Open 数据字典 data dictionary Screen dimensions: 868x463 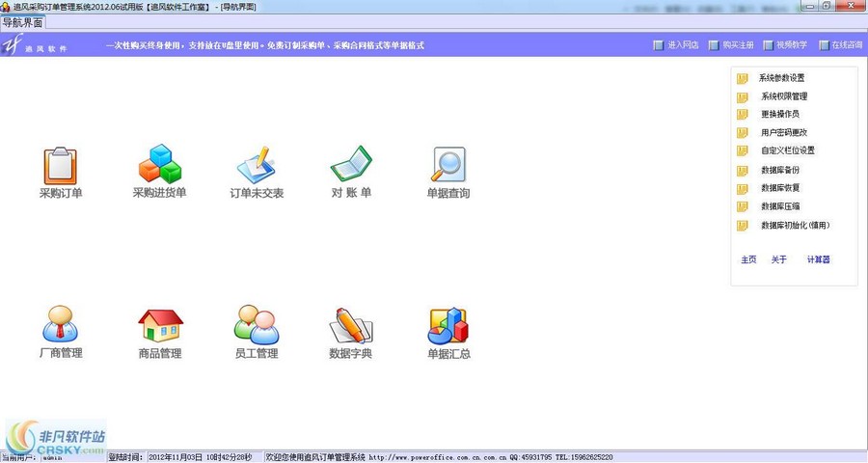click(x=351, y=332)
